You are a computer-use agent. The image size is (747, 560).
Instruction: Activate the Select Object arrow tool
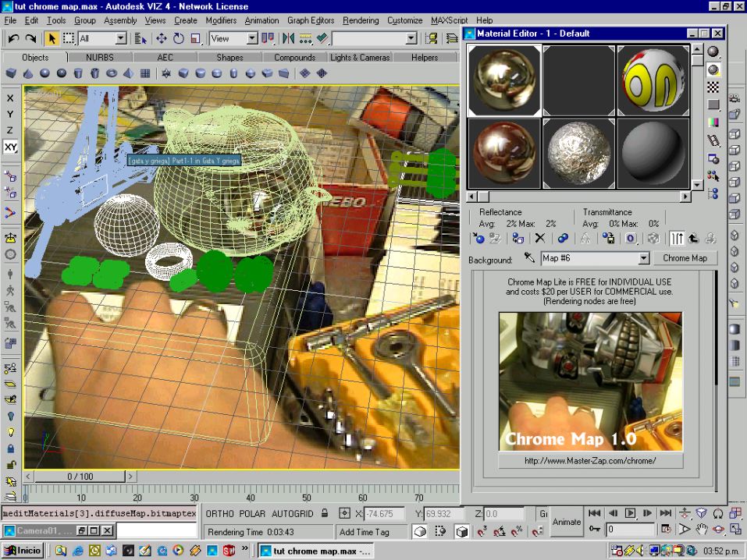[x=52, y=38]
